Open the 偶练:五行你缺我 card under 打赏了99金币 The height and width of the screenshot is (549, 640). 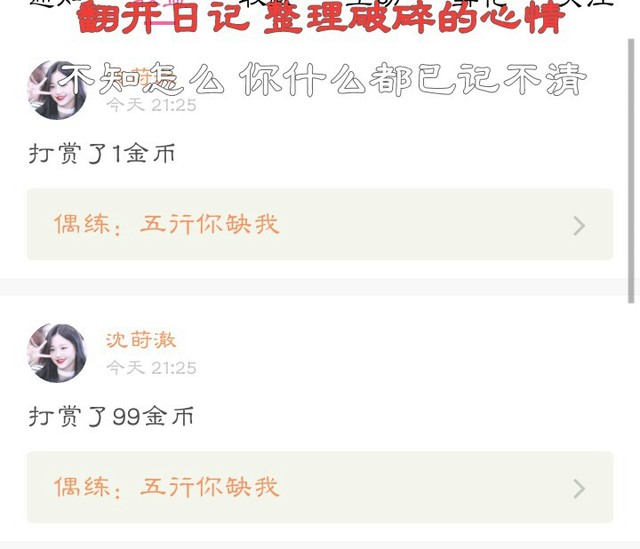(320, 487)
